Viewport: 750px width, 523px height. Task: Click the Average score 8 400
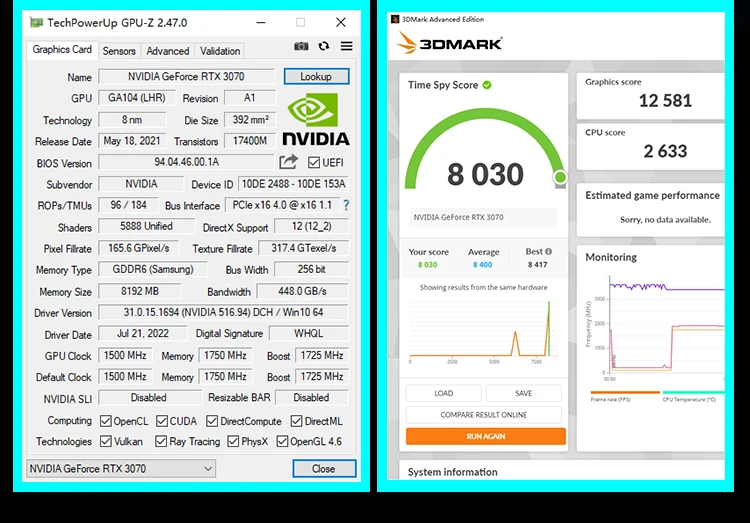point(483,265)
